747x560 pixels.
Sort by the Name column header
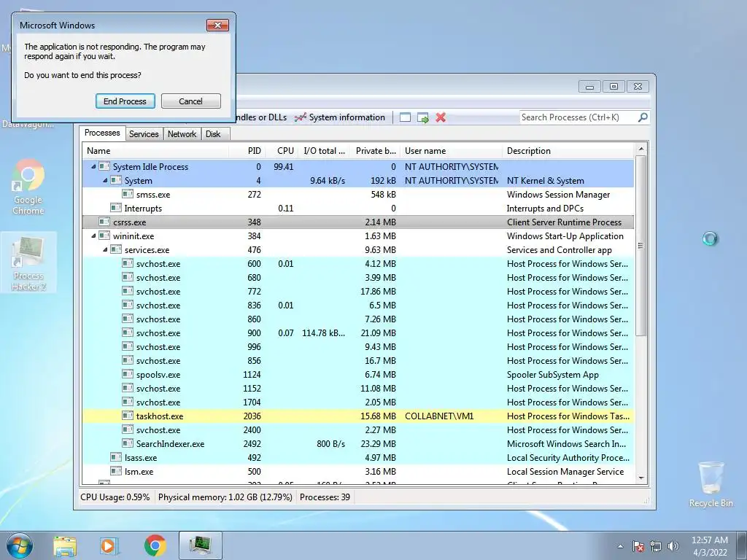(155, 150)
